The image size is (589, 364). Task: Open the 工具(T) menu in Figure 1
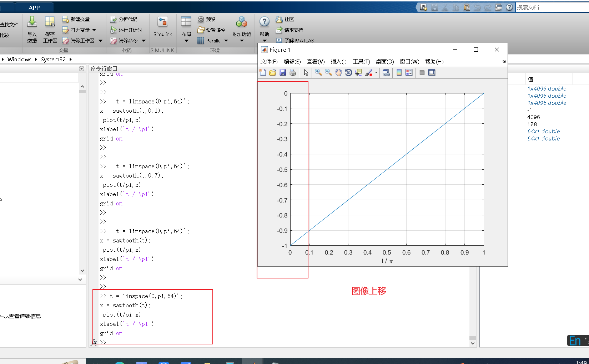coord(361,62)
